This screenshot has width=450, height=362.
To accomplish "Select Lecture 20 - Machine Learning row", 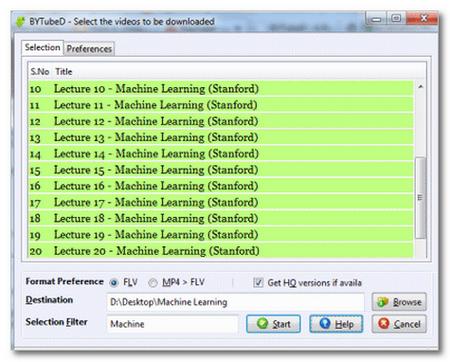I will click(x=221, y=251).
